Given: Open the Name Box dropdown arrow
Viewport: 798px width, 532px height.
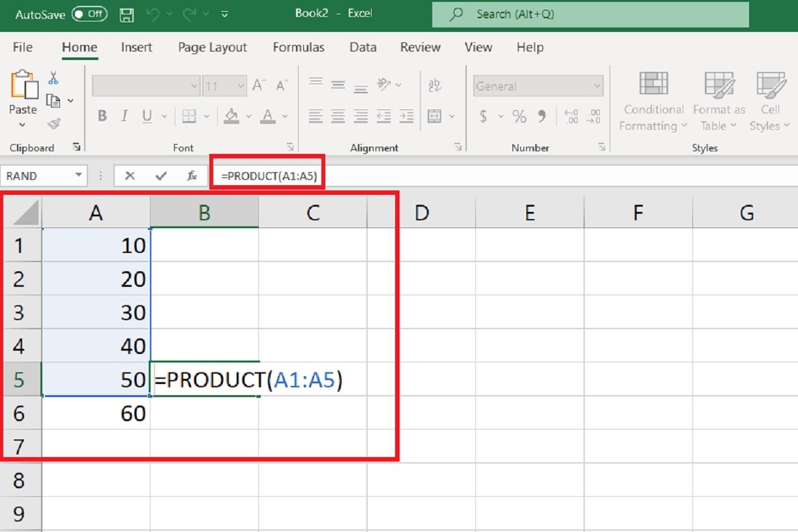Looking at the screenshot, I should [x=79, y=175].
